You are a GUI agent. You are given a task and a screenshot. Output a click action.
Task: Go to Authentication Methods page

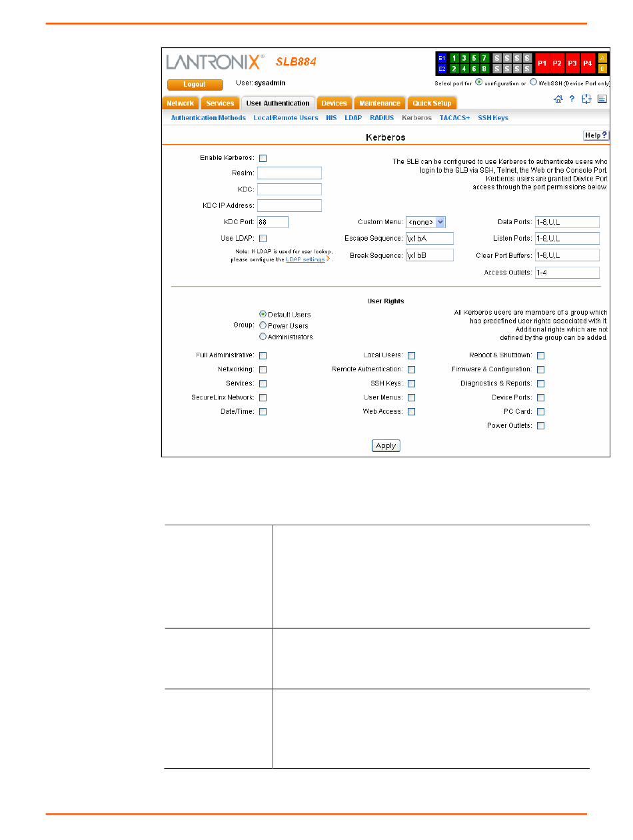click(209, 118)
